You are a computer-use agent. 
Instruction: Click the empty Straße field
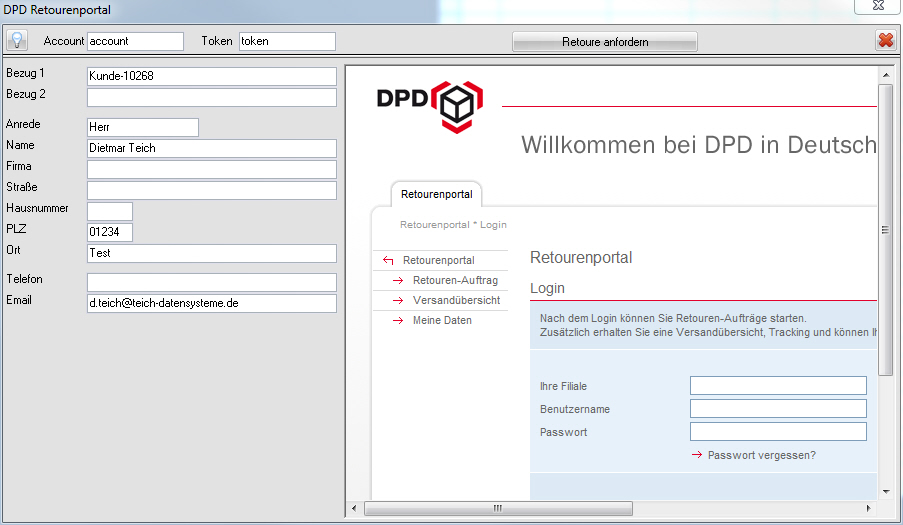(212, 190)
